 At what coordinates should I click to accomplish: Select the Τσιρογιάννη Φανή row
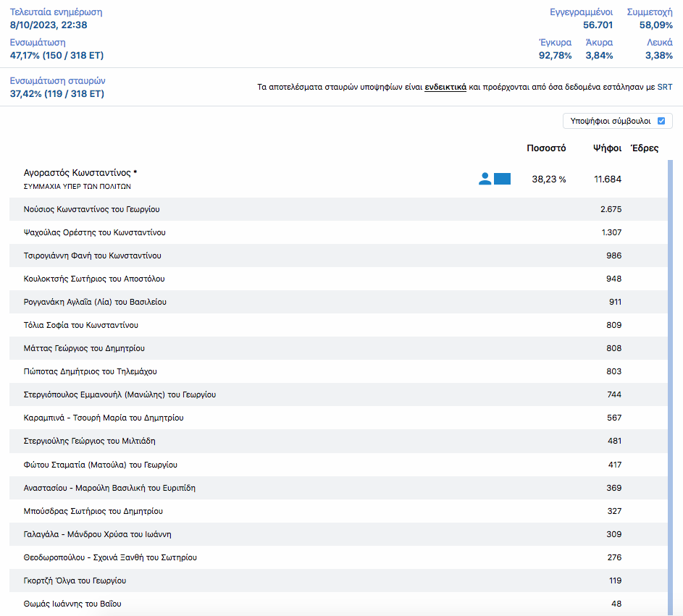point(93,256)
